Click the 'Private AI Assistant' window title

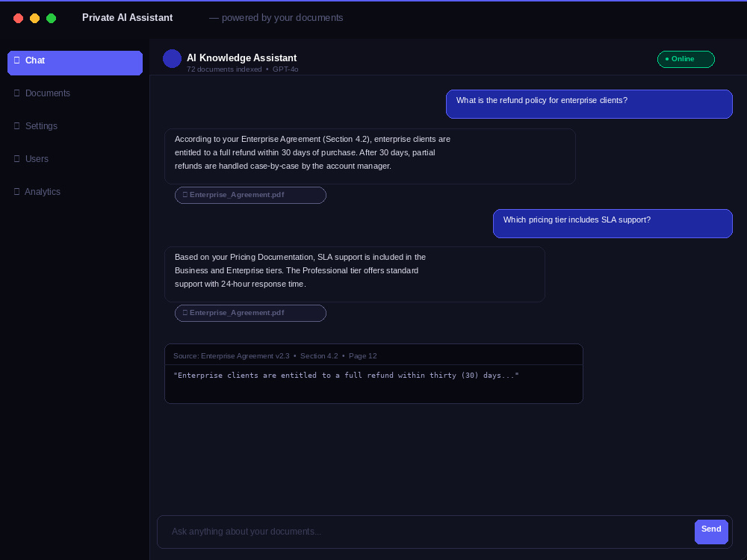pyautogui.click(x=127, y=18)
